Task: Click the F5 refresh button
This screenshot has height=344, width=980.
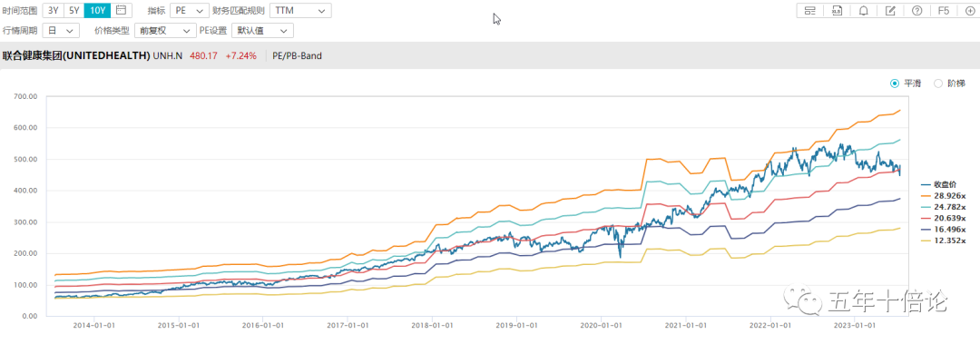Action: pyautogui.click(x=944, y=11)
